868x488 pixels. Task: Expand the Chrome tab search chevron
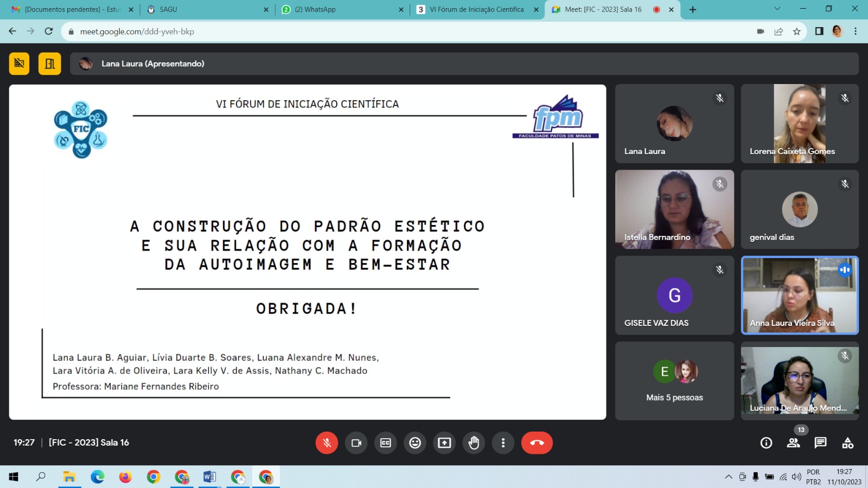tap(777, 9)
